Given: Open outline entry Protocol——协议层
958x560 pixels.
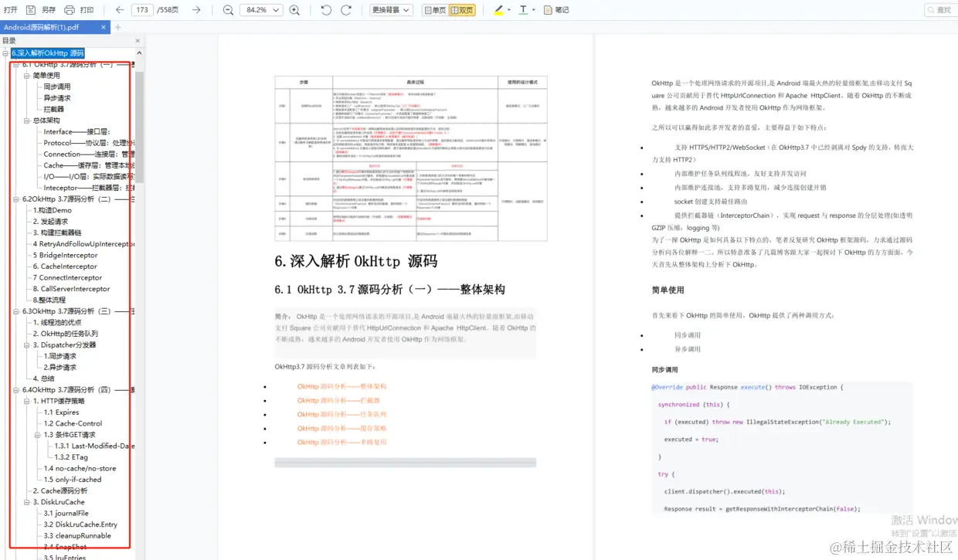Looking at the screenshot, I should tap(89, 143).
